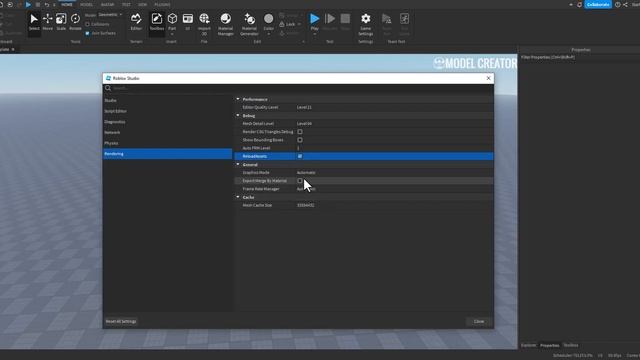This screenshot has height=360, width=640.
Task: Switch to bottom-right Toolbox tab
Action: coord(571,345)
